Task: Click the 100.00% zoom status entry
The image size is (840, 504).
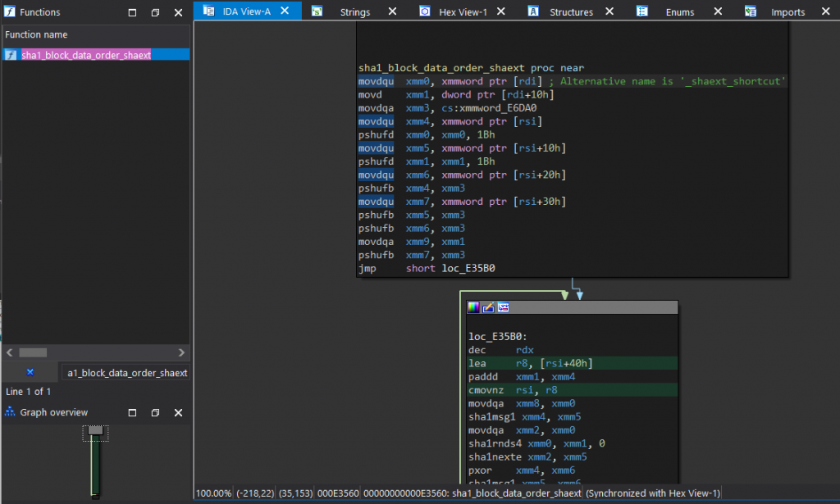Action: pyautogui.click(x=214, y=493)
